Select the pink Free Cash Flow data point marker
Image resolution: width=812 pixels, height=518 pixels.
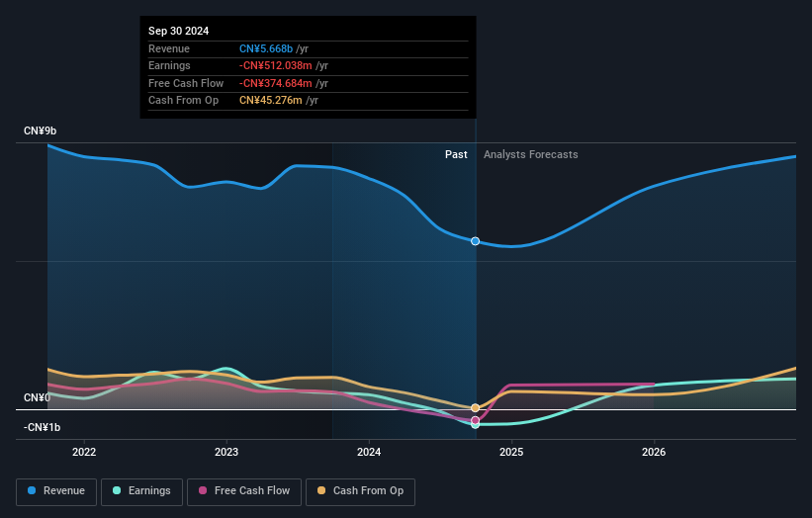point(476,420)
